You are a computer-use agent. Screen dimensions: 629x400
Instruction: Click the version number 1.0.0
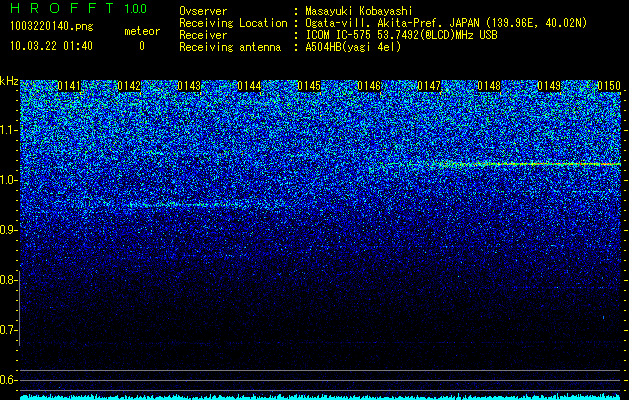tap(135, 8)
